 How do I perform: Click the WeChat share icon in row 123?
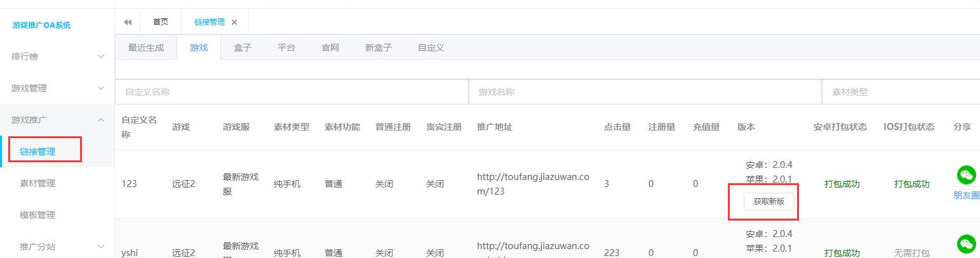click(x=966, y=175)
